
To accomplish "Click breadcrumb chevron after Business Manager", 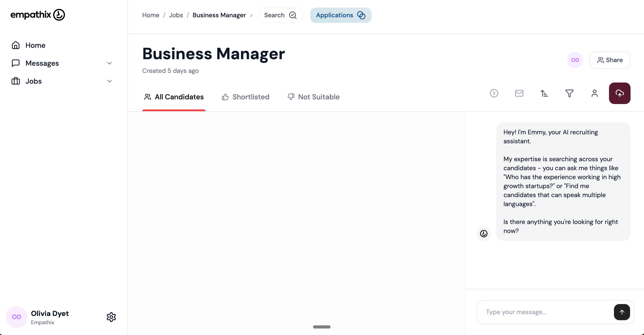I will pos(251,15).
